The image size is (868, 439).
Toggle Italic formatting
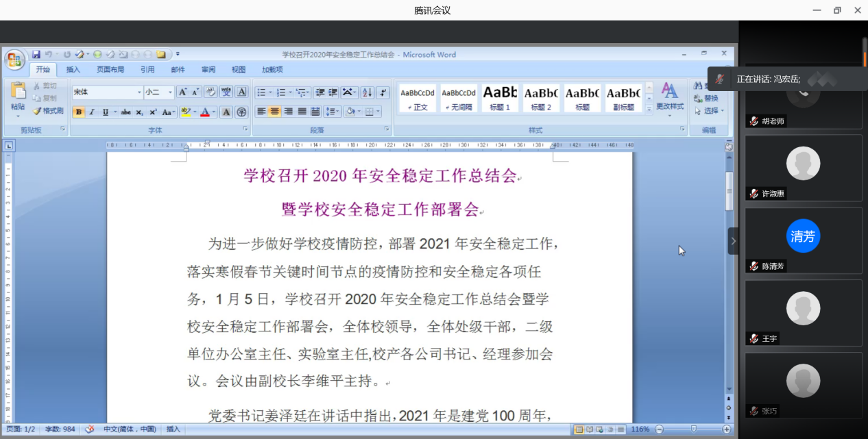(x=93, y=112)
